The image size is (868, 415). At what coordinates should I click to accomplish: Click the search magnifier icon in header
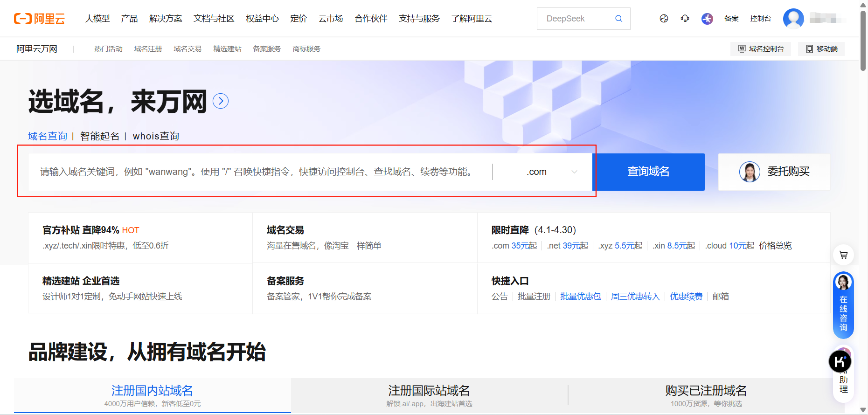[x=618, y=19]
